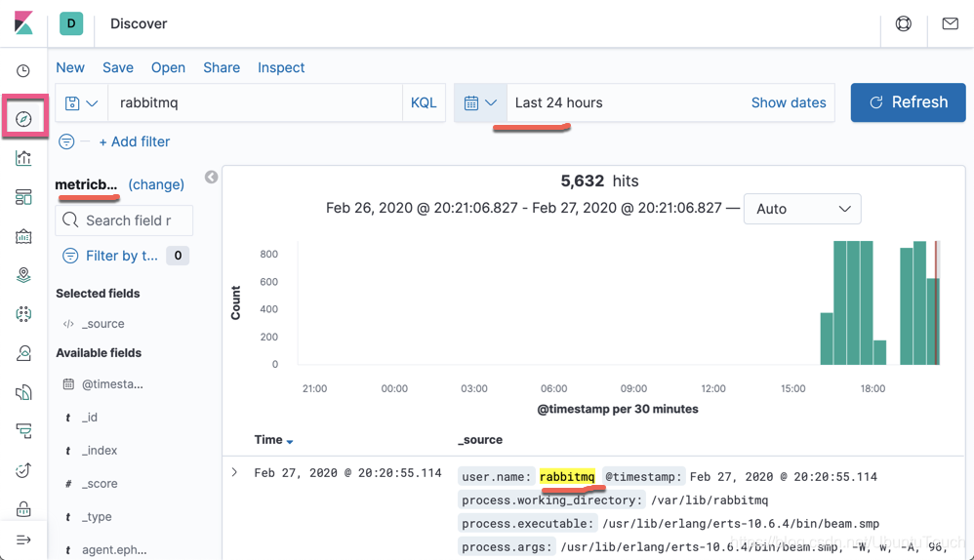Open Infrastructure icon in sidebar
Image resolution: width=974 pixels, height=560 pixels.
point(23,353)
